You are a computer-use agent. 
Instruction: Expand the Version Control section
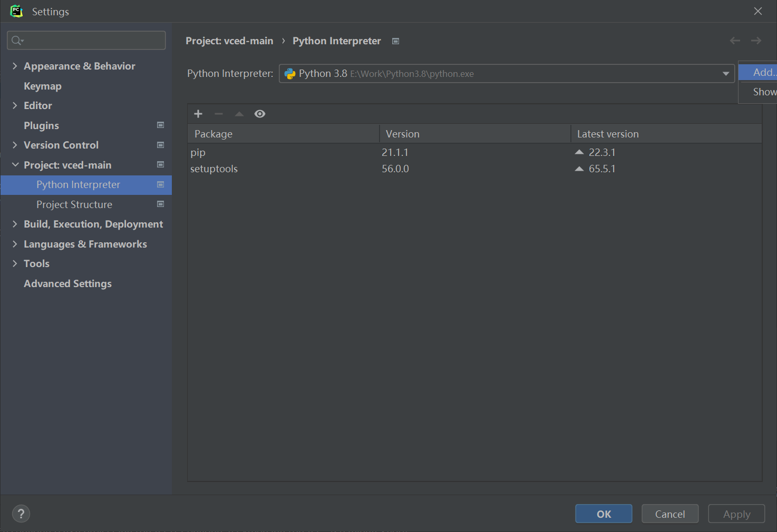point(15,145)
